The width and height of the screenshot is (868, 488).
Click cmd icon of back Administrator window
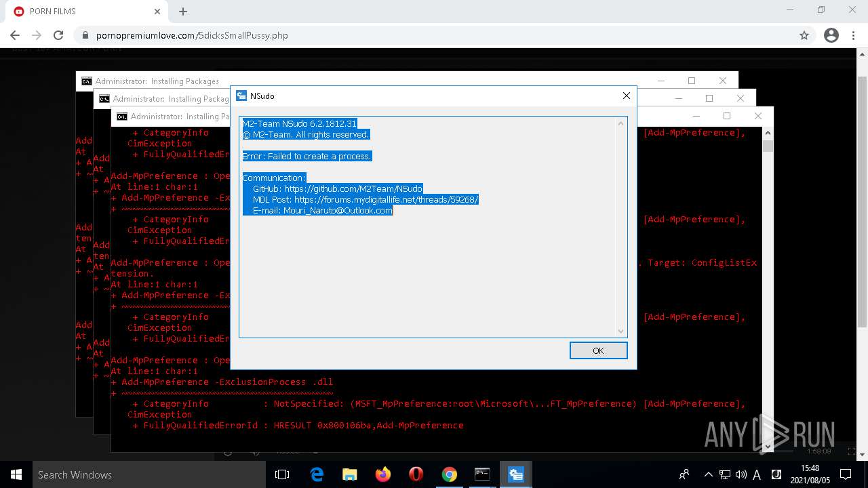[x=87, y=81]
